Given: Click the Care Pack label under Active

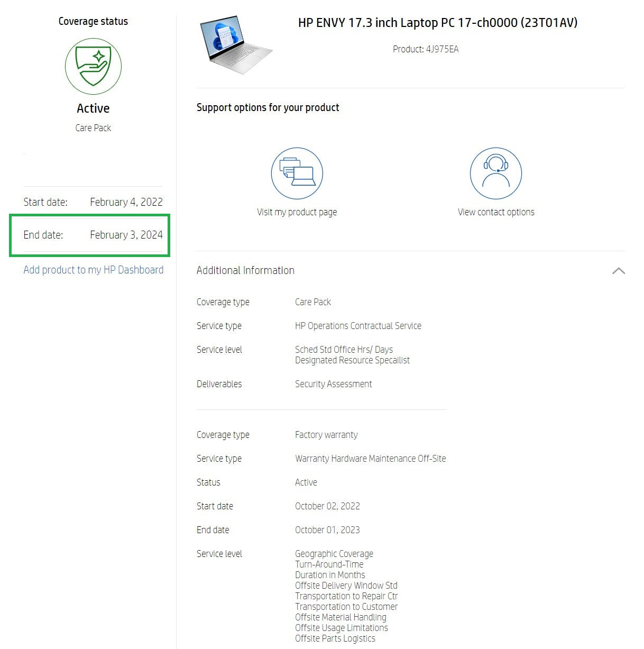Looking at the screenshot, I should pos(93,128).
